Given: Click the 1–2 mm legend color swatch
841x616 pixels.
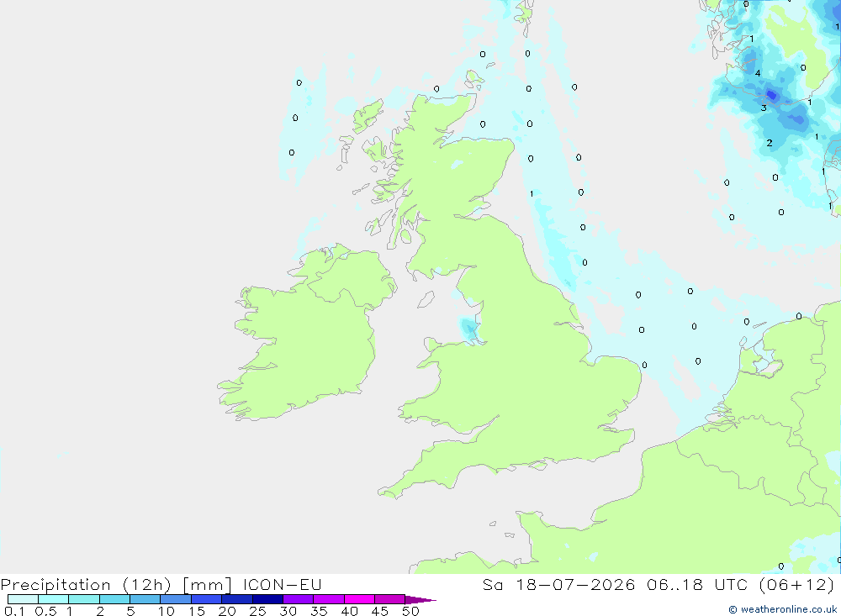Looking at the screenshot, I should pyautogui.click(x=83, y=599).
